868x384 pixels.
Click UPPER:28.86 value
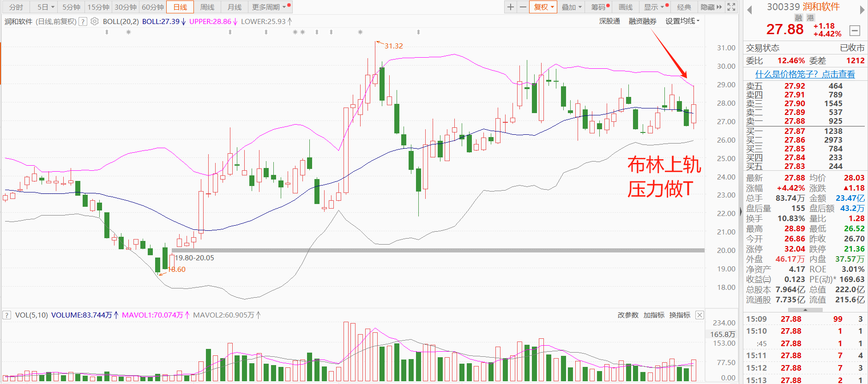point(210,21)
